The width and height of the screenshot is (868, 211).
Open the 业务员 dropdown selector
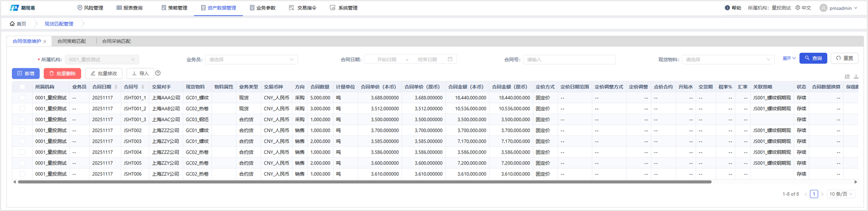coord(251,59)
